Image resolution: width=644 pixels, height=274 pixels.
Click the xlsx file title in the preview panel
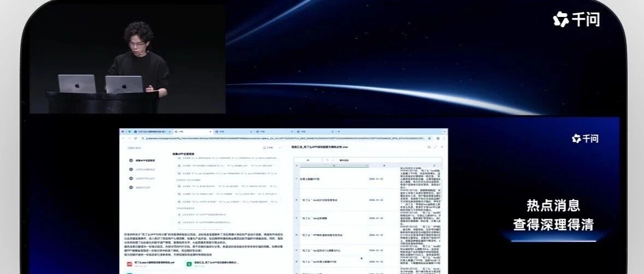[320, 147]
